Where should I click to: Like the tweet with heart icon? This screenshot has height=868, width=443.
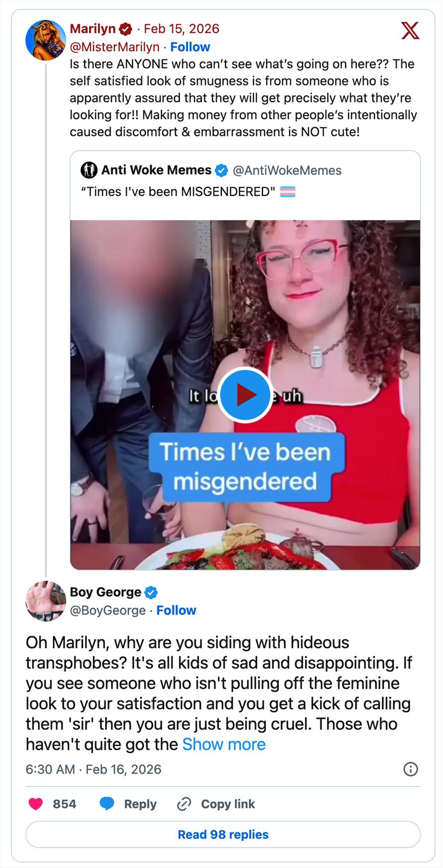point(36,804)
